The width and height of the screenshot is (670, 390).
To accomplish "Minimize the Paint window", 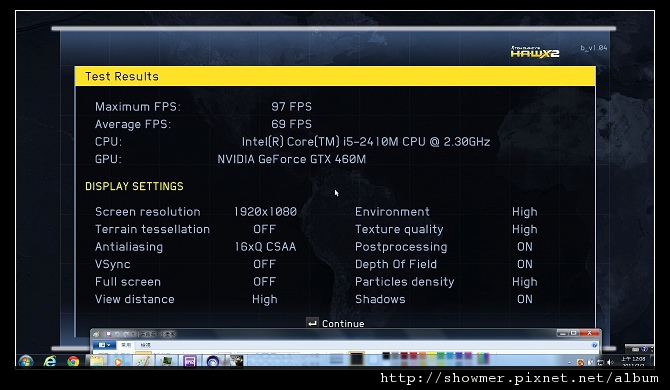I will point(562,333).
